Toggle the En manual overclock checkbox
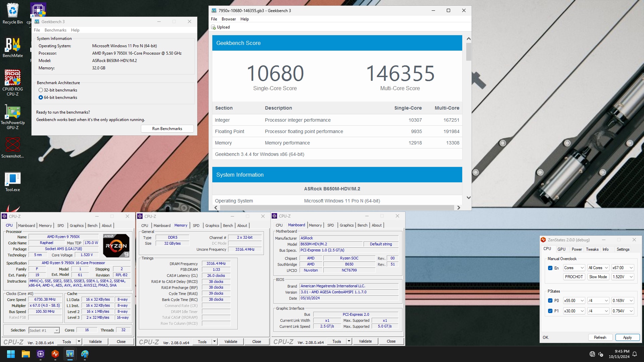Screen dimensions: 644x362 tap(550, 268)
